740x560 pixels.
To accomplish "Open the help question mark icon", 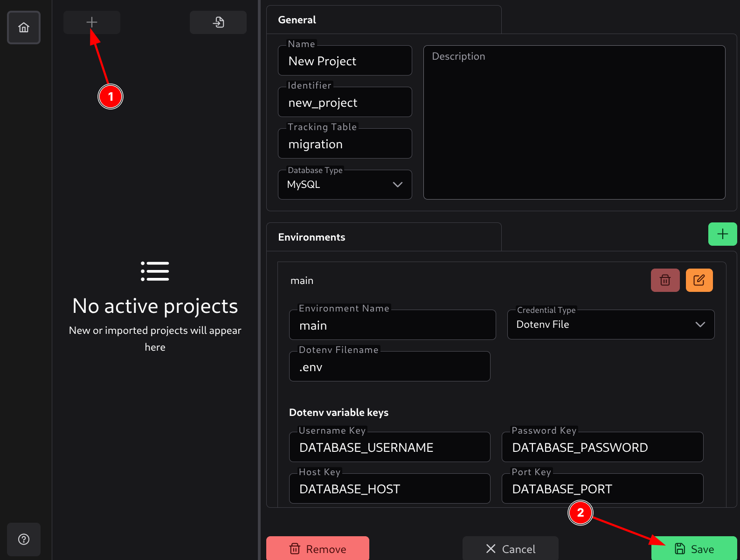I will (24, 539).
